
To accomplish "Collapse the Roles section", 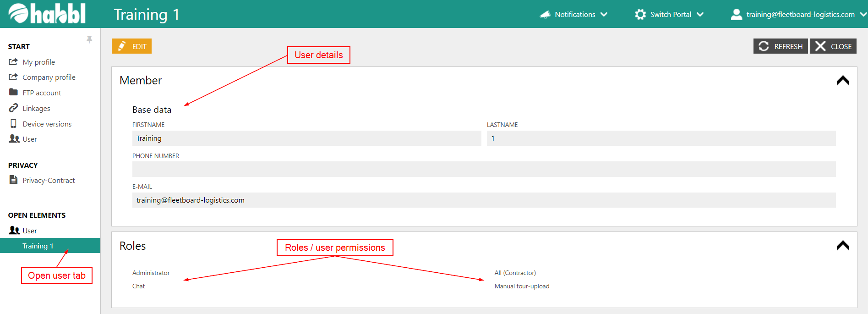I will tap(842, 246).
